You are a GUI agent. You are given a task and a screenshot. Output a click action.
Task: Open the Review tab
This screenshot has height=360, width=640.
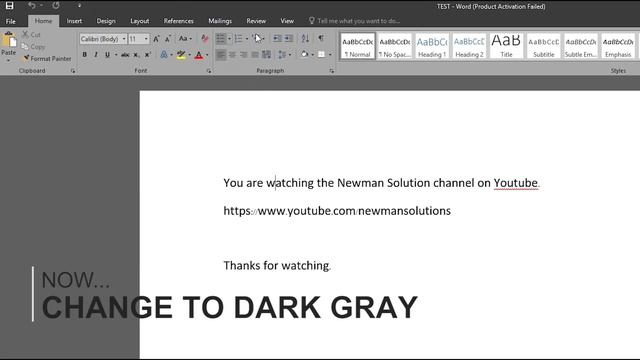(x=256, y=21)
